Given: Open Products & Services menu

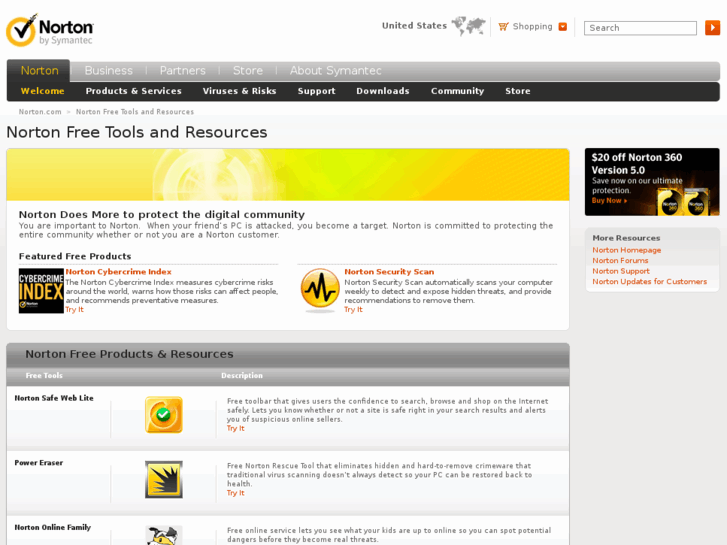Looking at the screenshot, I should coord(134,91).
